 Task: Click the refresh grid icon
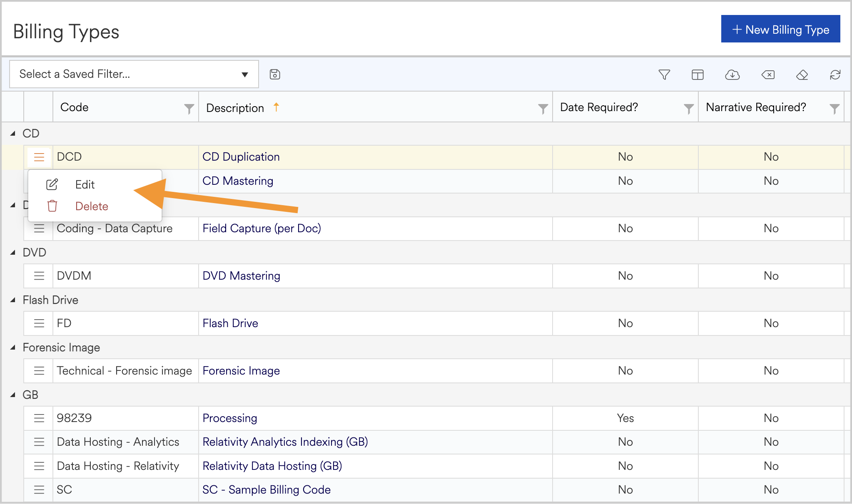(835, 74)
